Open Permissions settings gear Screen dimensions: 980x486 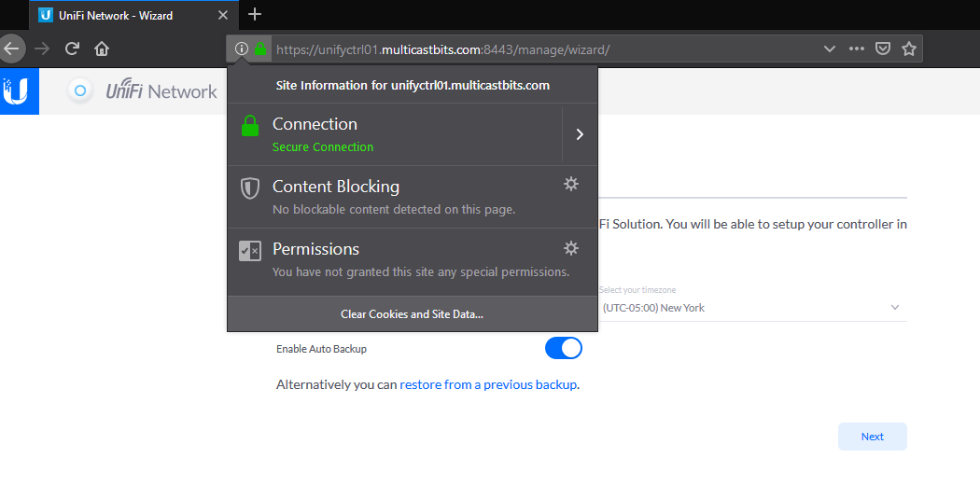571,248
